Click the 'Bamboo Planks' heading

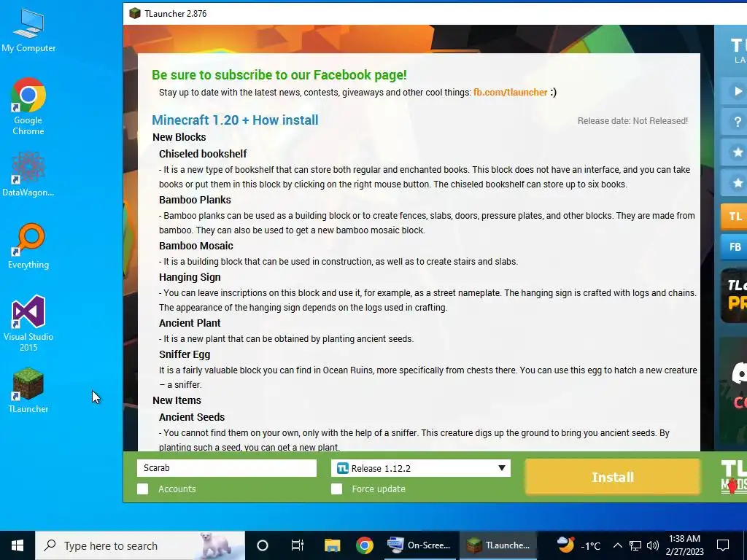195,200
